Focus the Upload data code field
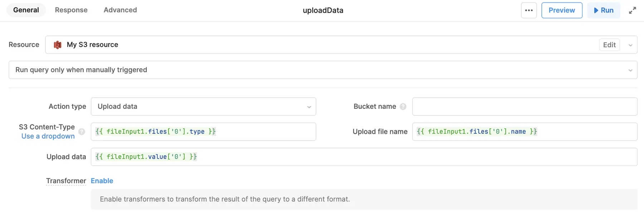The height and width of the screenshot is (213, 644). [364, 157]
